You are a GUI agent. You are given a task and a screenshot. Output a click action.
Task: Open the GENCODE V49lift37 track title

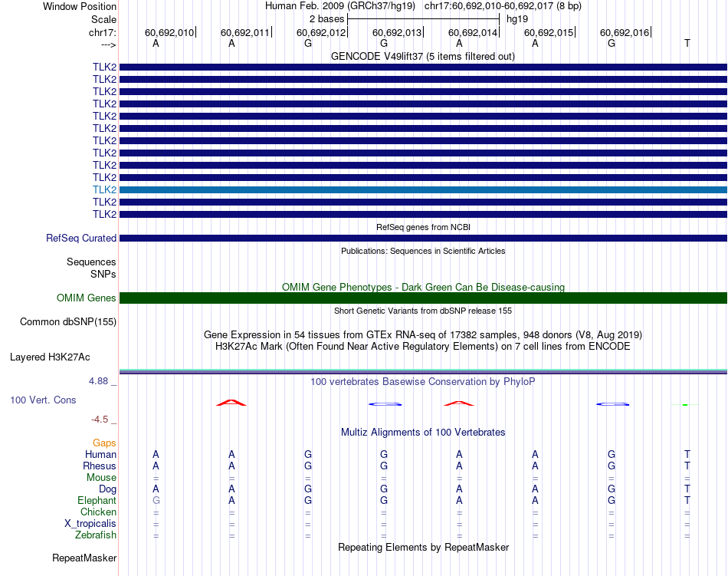click(423, 56)
